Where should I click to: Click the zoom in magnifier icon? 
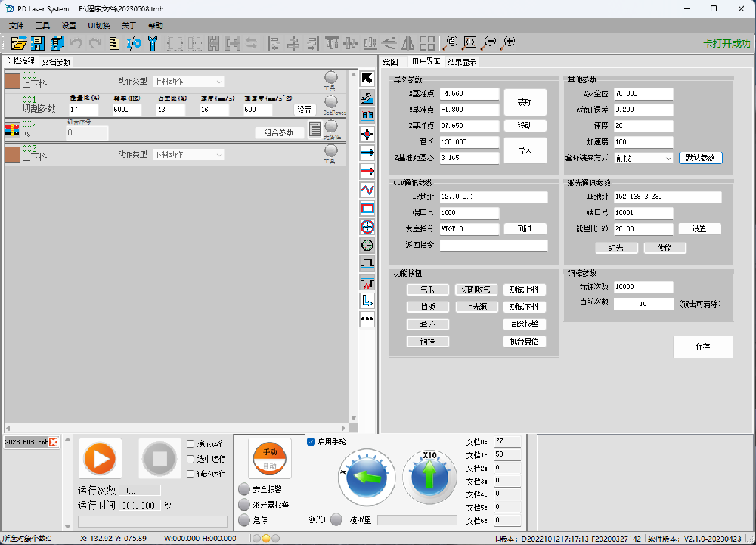[x=508, y=42]
